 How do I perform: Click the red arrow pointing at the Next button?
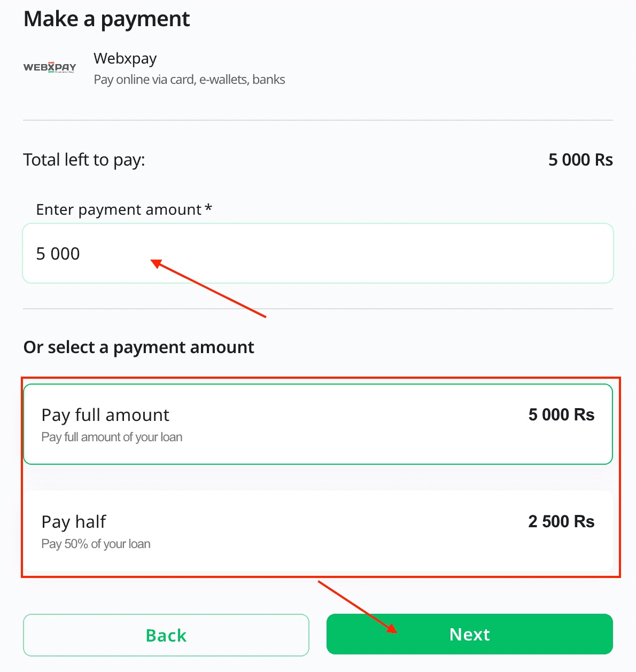(x=357, y=606)
